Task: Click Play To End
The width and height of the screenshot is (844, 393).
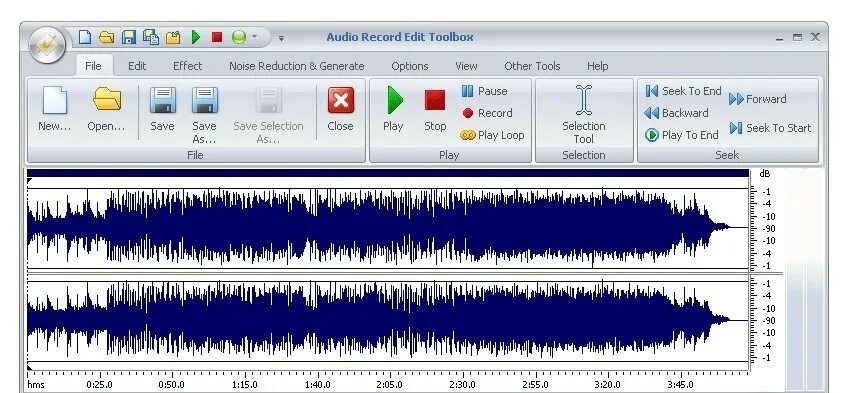Action: 681,135
